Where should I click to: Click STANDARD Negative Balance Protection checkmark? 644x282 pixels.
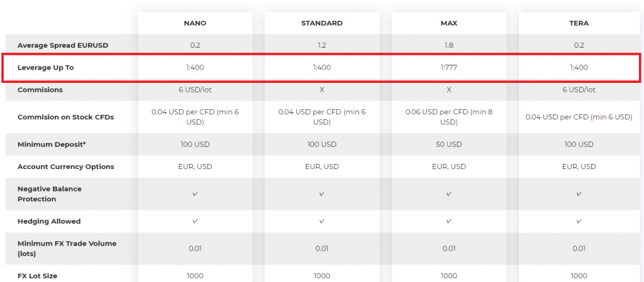pyautogui.click(x=322, y=194)
